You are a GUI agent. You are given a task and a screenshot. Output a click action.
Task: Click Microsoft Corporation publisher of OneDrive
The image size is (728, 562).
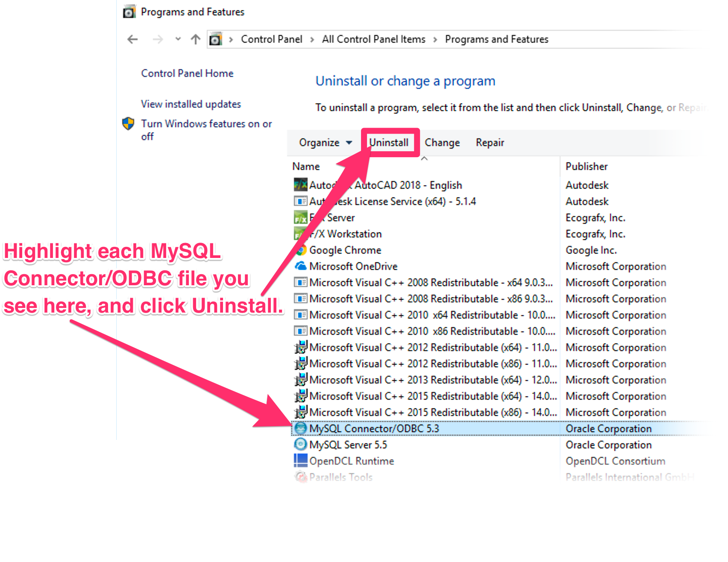click(x=616, y=266)
